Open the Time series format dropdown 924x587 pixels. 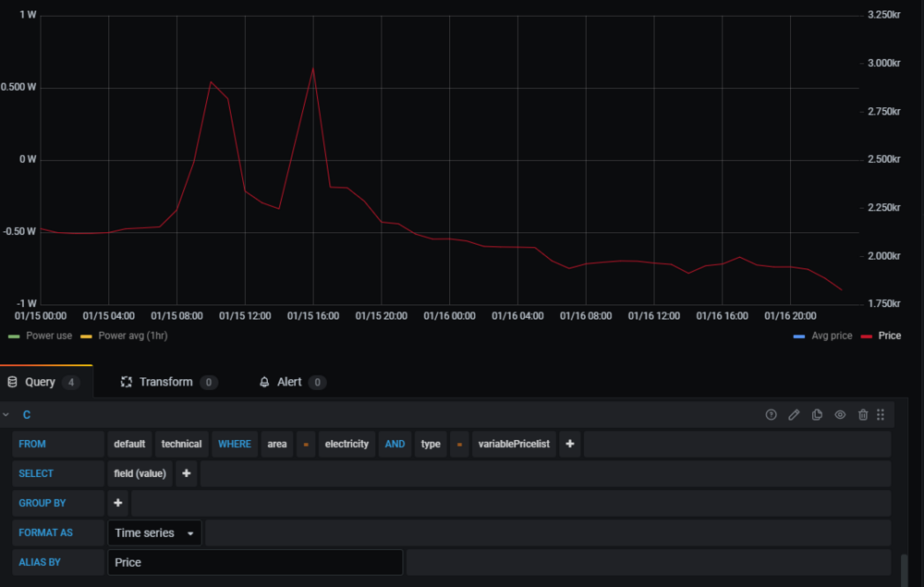point(154,532)
